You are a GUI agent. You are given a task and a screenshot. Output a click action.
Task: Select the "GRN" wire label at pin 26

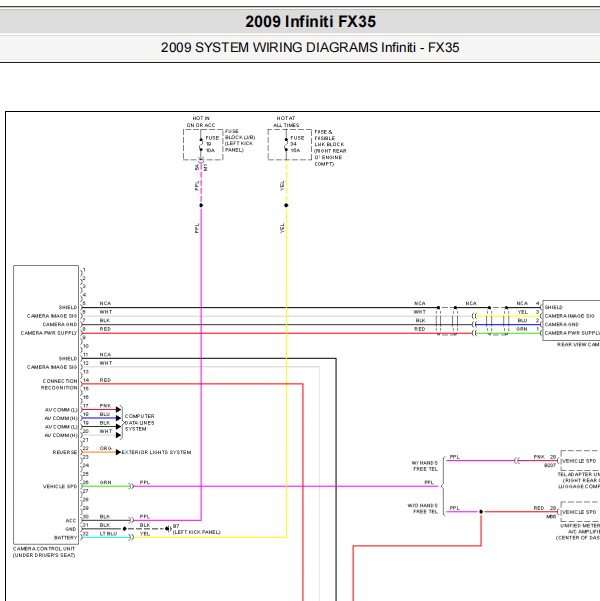tap(105, 482)
